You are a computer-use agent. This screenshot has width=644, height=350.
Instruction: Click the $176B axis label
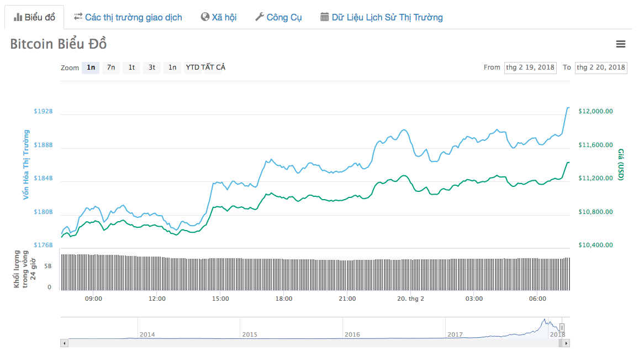pyautogui.click(x=43, y=245)
